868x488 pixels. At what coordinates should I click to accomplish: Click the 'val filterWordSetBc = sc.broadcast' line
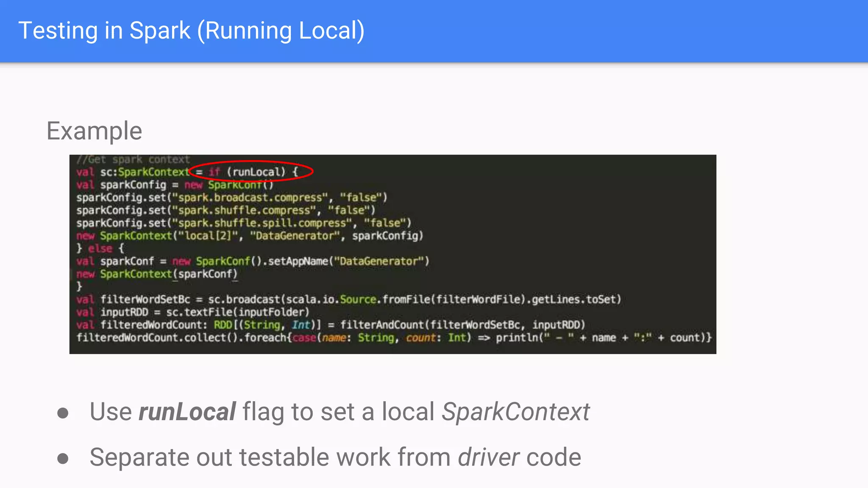349,299
